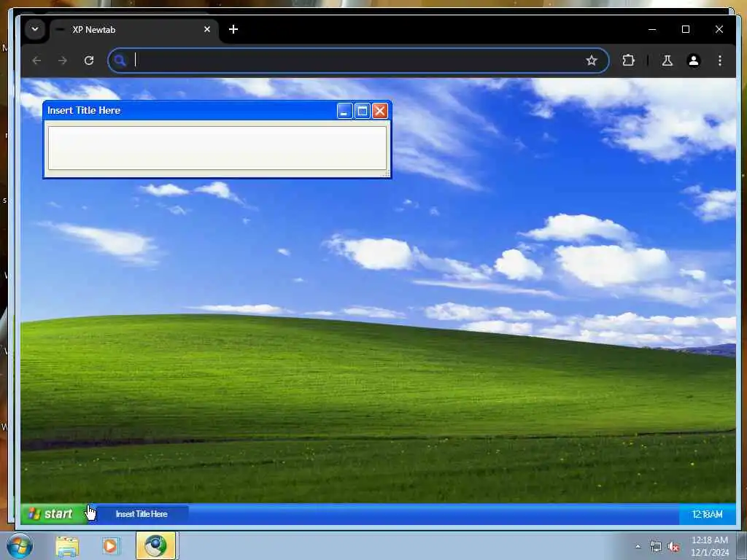This screenshot has width=747, height=560.
Task: Minimize the Insert Title Here XP window
Action: [x=344, y=111]
